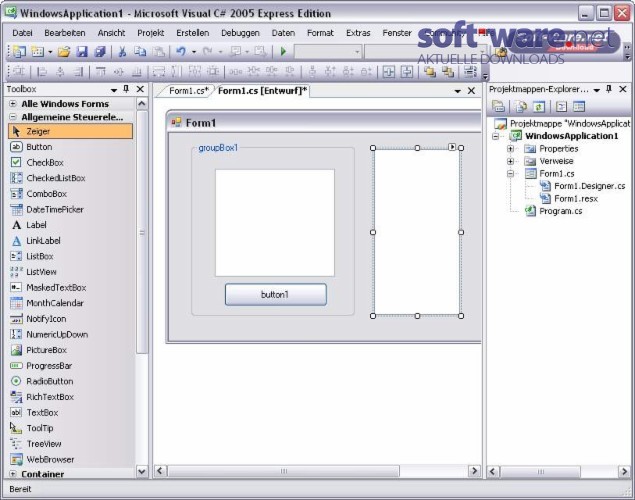
Task: Click the Tab Order layout icon
Action: [x=470, y=72]
